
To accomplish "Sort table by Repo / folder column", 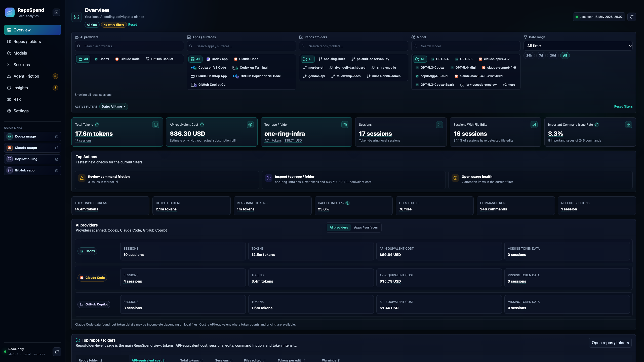I will 91,360.
